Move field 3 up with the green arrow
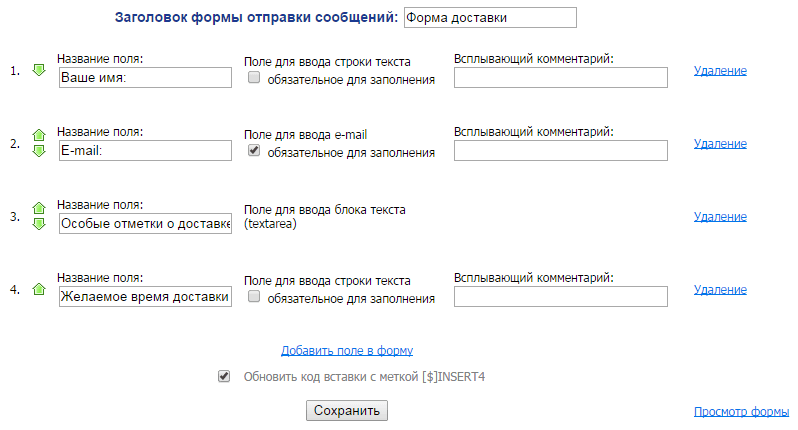 [39, 208]
